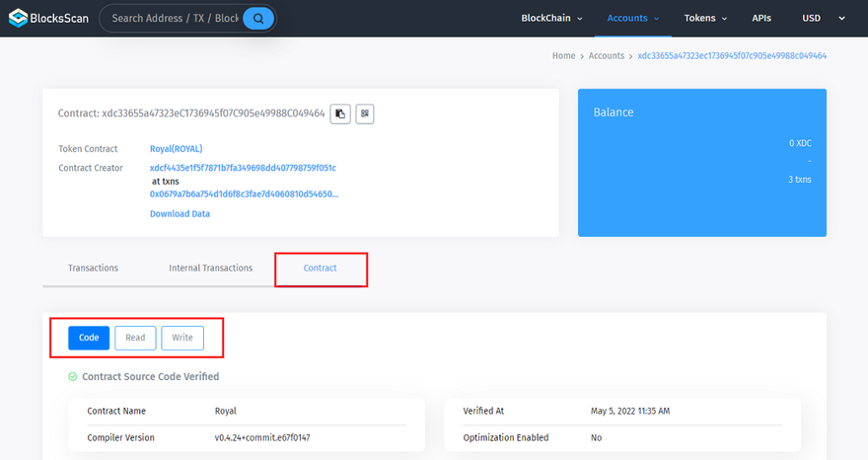Copy the contract address to clipboard
868x460 pixels.
[340, 115]
